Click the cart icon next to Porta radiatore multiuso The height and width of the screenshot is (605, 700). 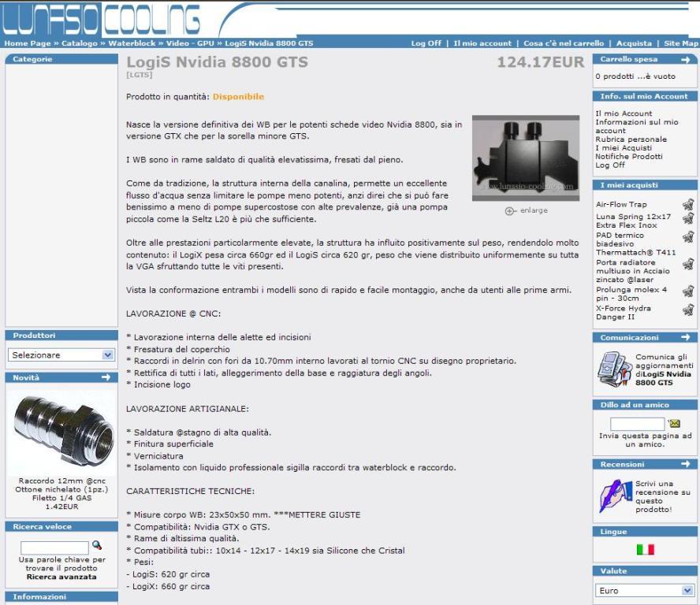(x=688, y=264)
